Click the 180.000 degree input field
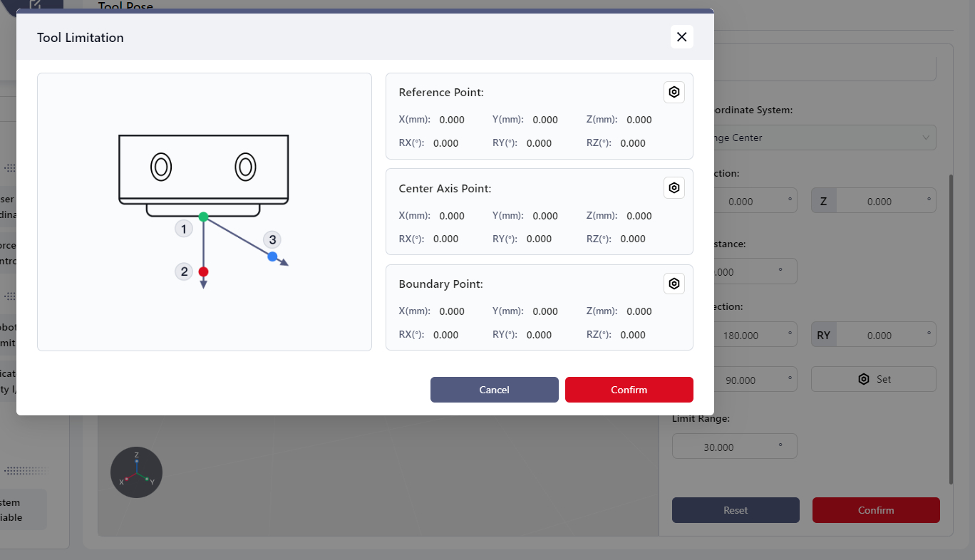975x560 pixels. [x=748, y=335]
